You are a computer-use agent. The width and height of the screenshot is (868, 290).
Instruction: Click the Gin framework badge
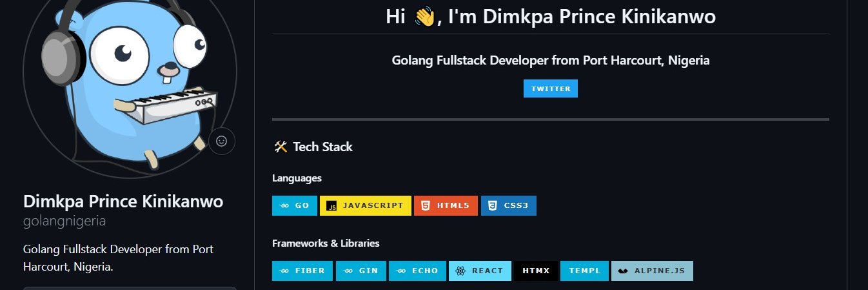tap(361, 271)
